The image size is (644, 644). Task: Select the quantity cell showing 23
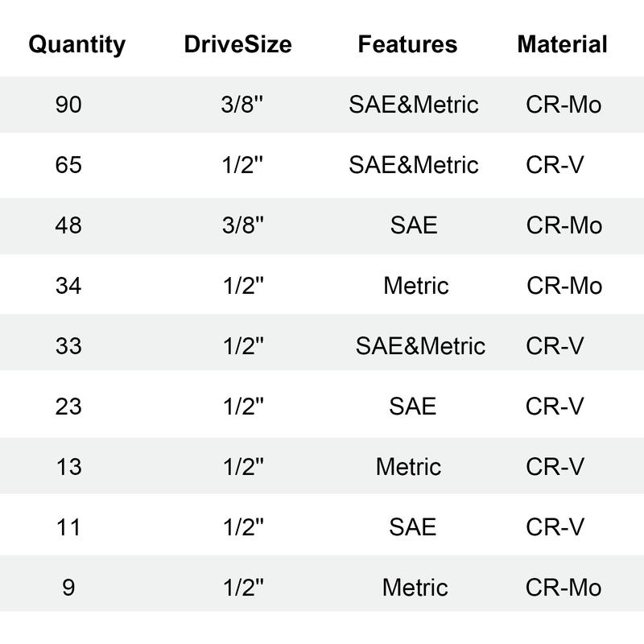coord(68,407)
